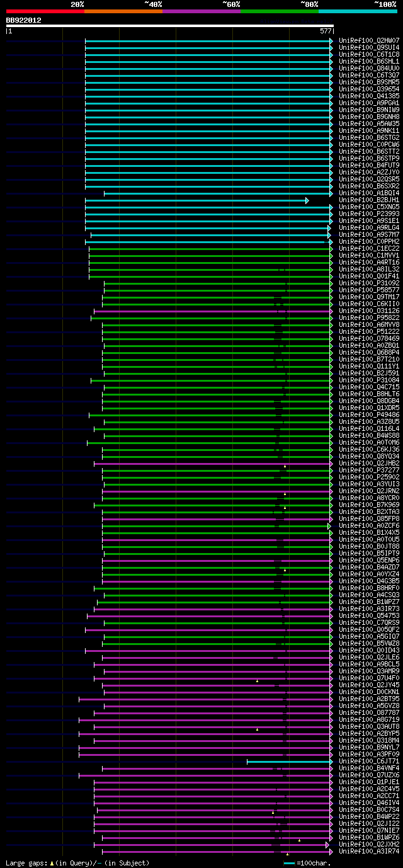Click hit name UniRef100_C0PPH2
403x868 pixels.
tap(369, 241)
